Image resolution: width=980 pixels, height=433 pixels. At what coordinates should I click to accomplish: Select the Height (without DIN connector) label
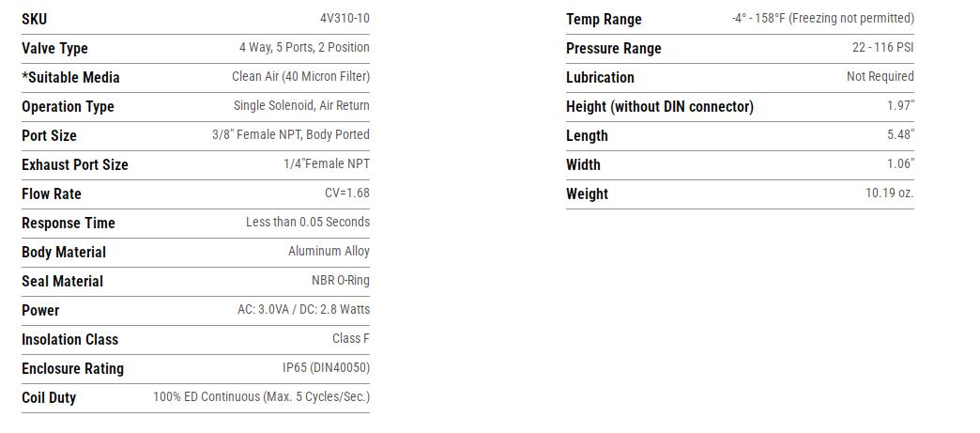(x=659, y=106)
